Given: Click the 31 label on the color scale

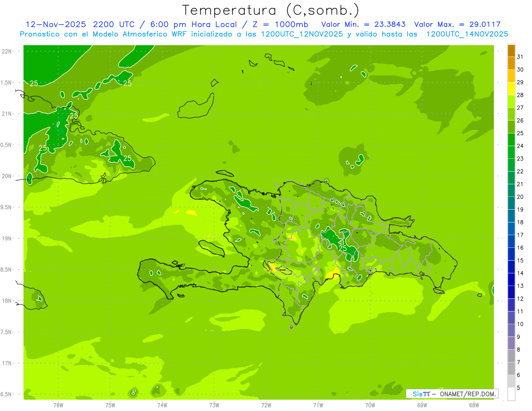Looking at the screenshot, I should point(520,57).
